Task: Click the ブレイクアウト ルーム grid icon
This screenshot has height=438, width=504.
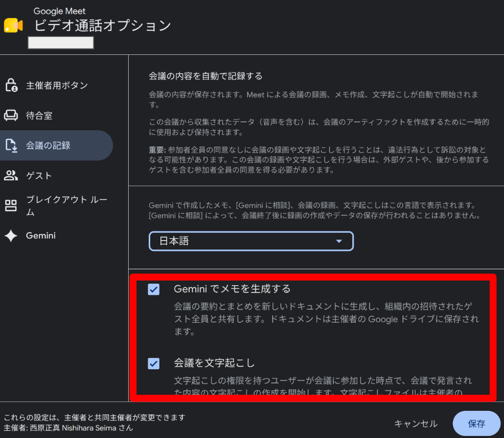Action: pyautogui.click(x=11, y=206)
